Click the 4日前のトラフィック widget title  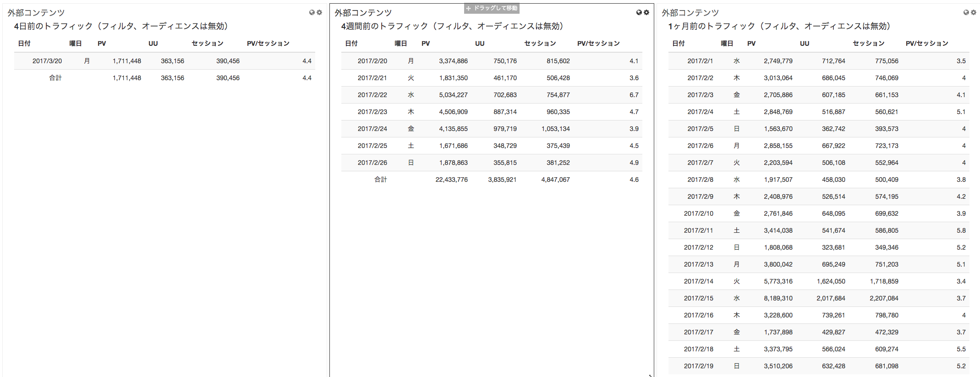[x=121, y=26]
